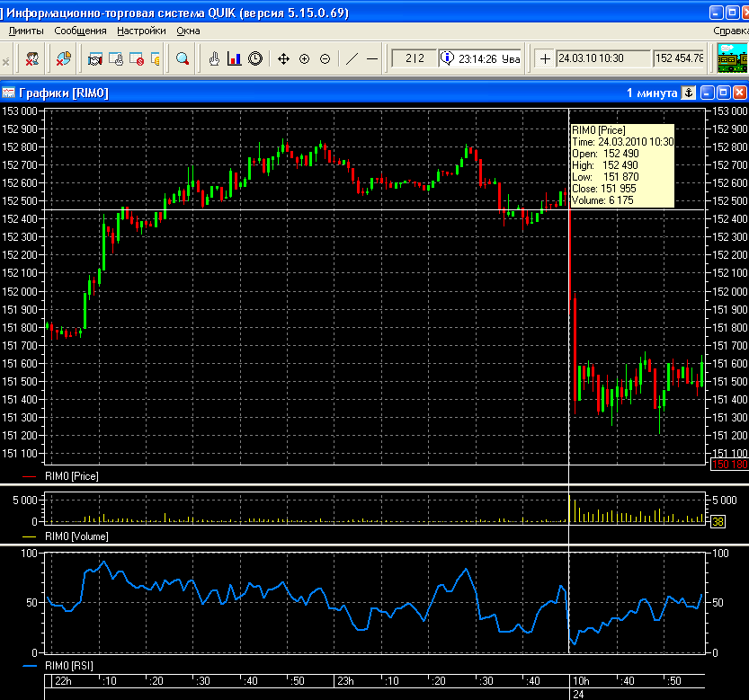The height and width of the screenshot is (700, 749).
Task: Select the hand pointer tool
Action: 214,59
